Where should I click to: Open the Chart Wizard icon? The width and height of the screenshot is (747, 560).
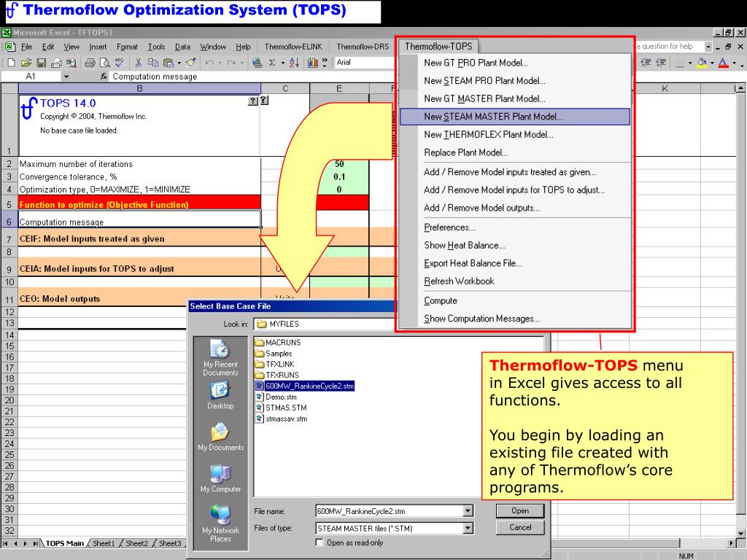313,63
